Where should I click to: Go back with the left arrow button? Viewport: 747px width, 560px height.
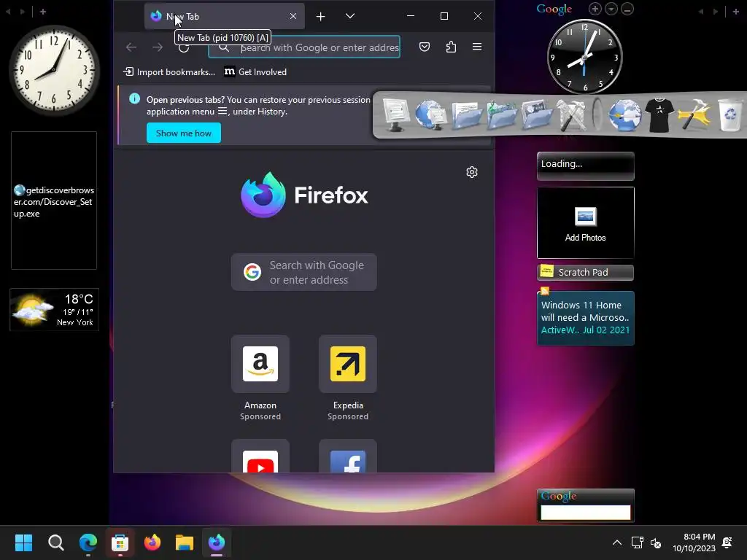click(131, 47)
